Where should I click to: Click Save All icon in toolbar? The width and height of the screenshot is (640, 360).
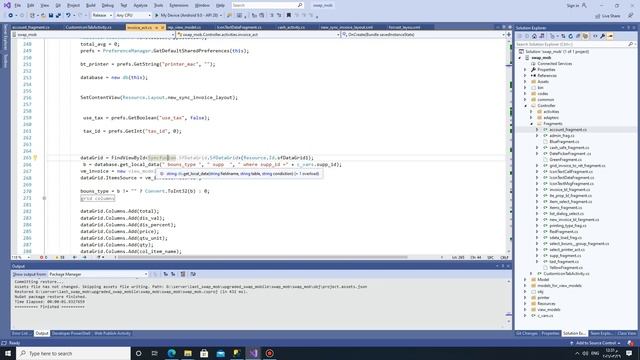(58, 16)
